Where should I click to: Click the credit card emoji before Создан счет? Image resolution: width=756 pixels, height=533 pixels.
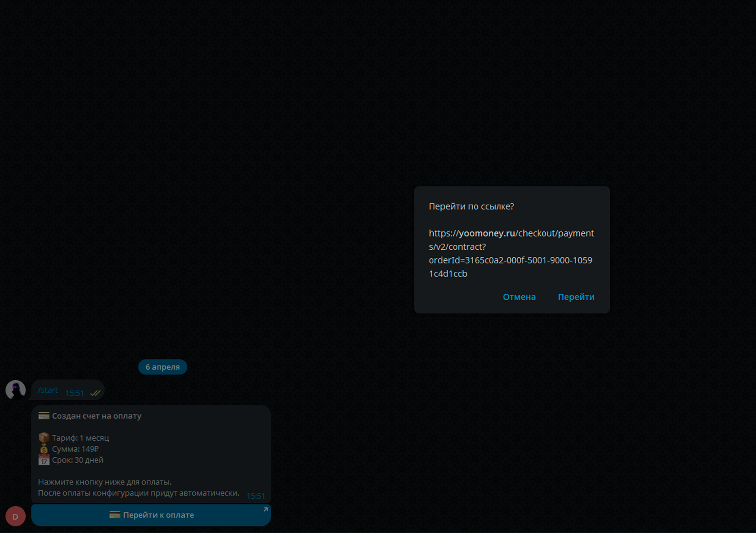[x=44, y=416]
